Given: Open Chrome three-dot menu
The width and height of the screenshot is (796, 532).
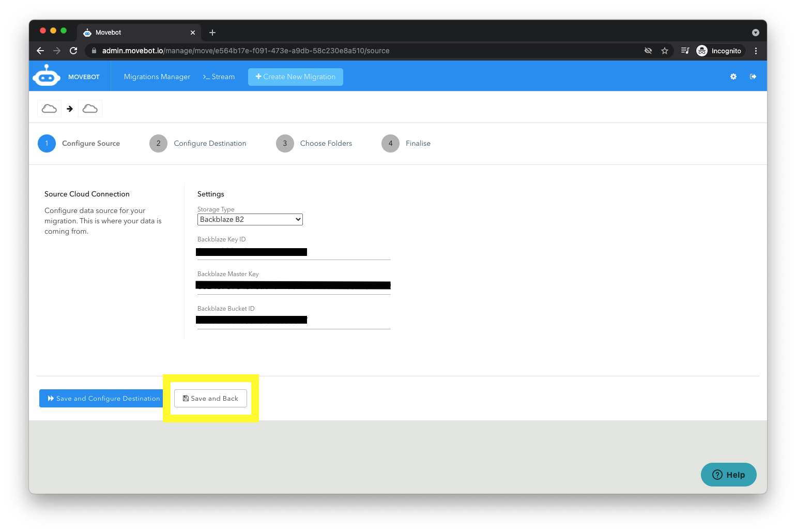Looking at the screenshot, I should point(756,51).
